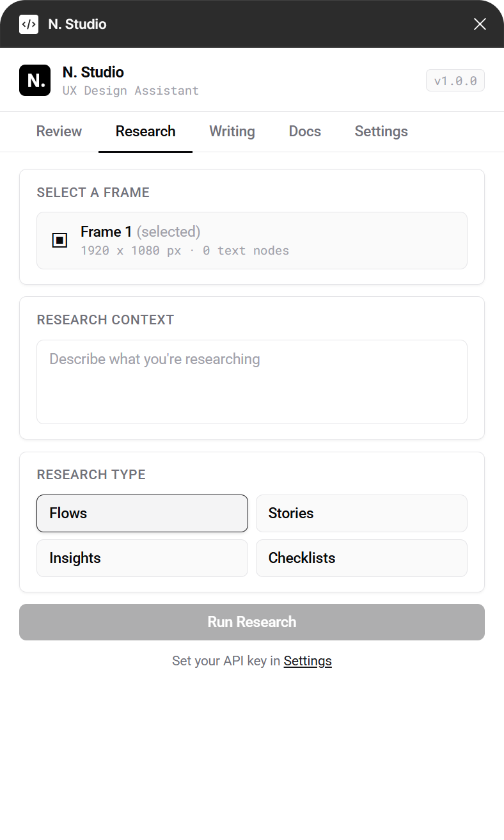Enable the Insights research type
The height and width of the screenshot is (840, 504).
(x=142, y=558)
